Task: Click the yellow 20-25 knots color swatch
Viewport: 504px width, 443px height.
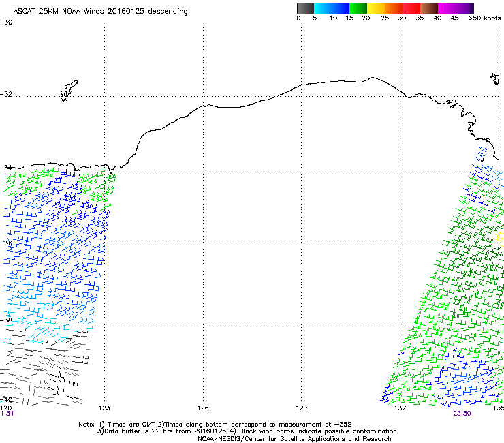Action: [376, 8]
